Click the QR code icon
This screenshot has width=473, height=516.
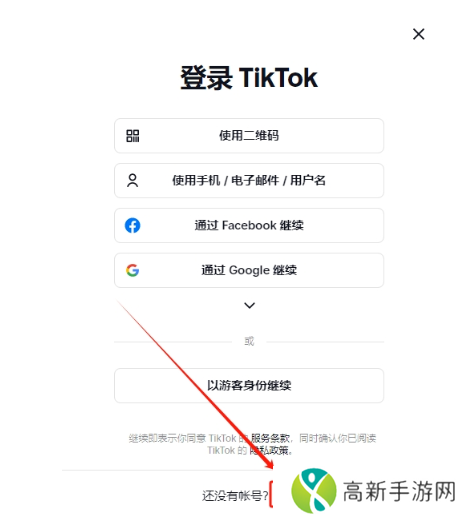(x=133, y=136)
